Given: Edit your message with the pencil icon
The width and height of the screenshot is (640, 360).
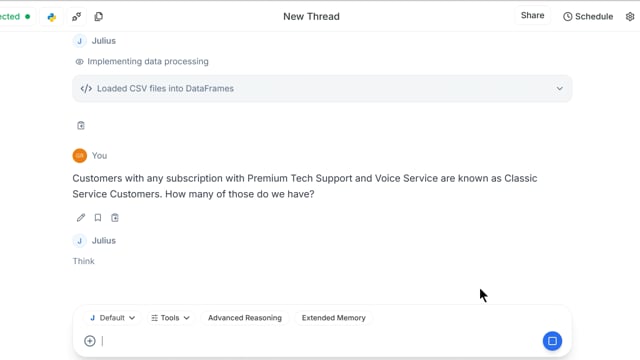Looking at the screenshot, I should coord(81,218).
